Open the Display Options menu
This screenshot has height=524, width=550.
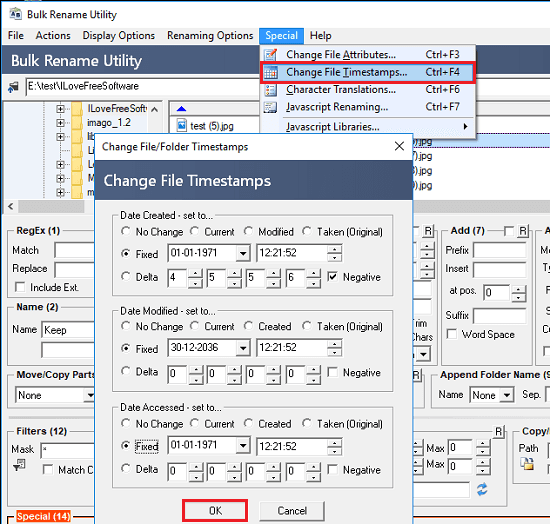(x=119, y=35)
